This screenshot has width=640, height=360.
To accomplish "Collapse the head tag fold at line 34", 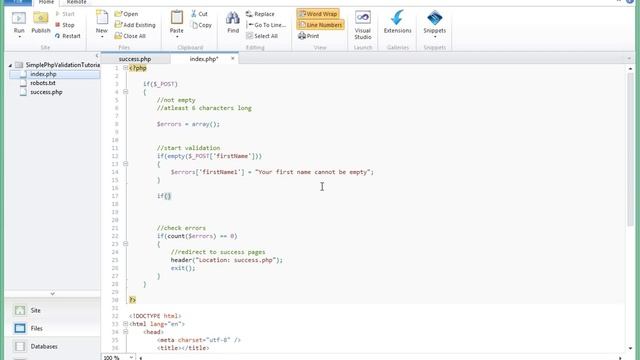I will [125, 332].
